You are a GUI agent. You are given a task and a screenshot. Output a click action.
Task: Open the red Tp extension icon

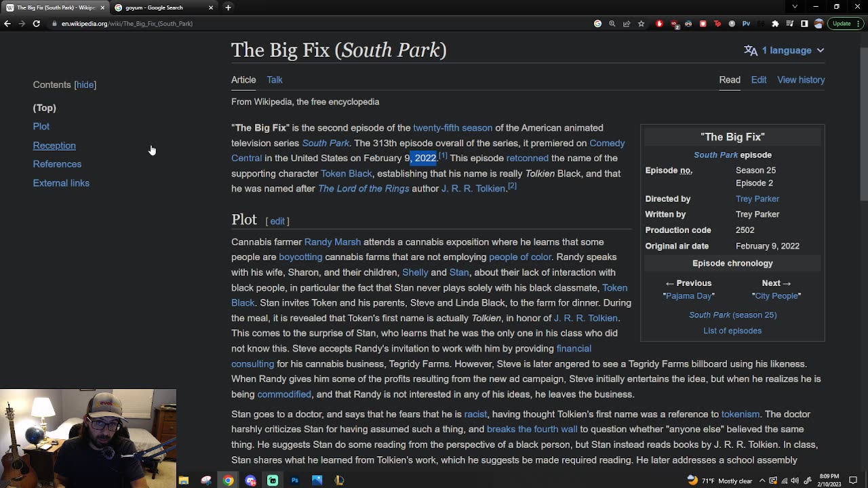[717, 24]
